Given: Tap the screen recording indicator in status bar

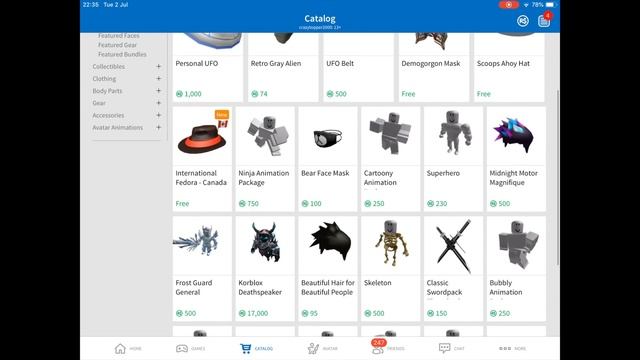Looking at the screenshot, I should coord(509,5).
